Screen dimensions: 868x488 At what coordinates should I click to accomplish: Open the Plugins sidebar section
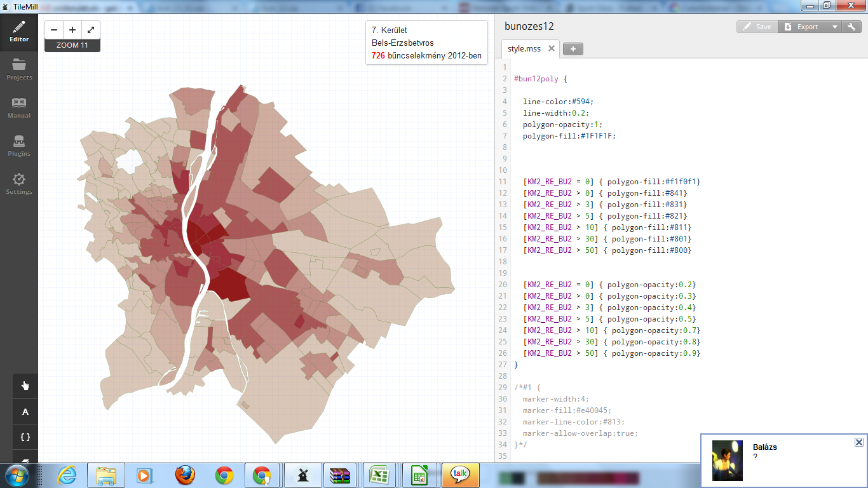[x=19, y=146]
